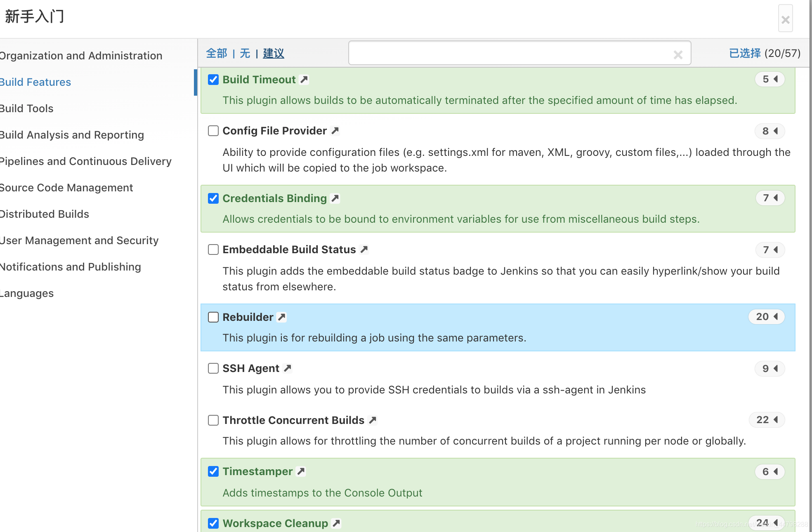
Task: Show selected plugins via 已选择 link
Action: [745, 53]
